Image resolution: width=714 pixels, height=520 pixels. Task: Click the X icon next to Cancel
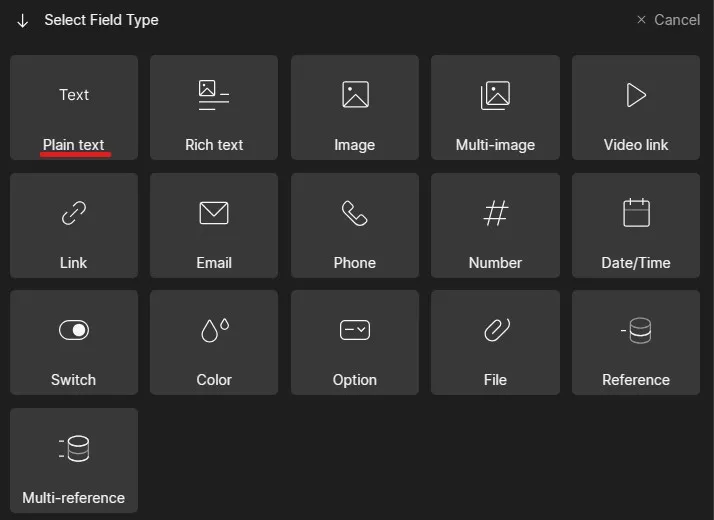coord(642,20)
